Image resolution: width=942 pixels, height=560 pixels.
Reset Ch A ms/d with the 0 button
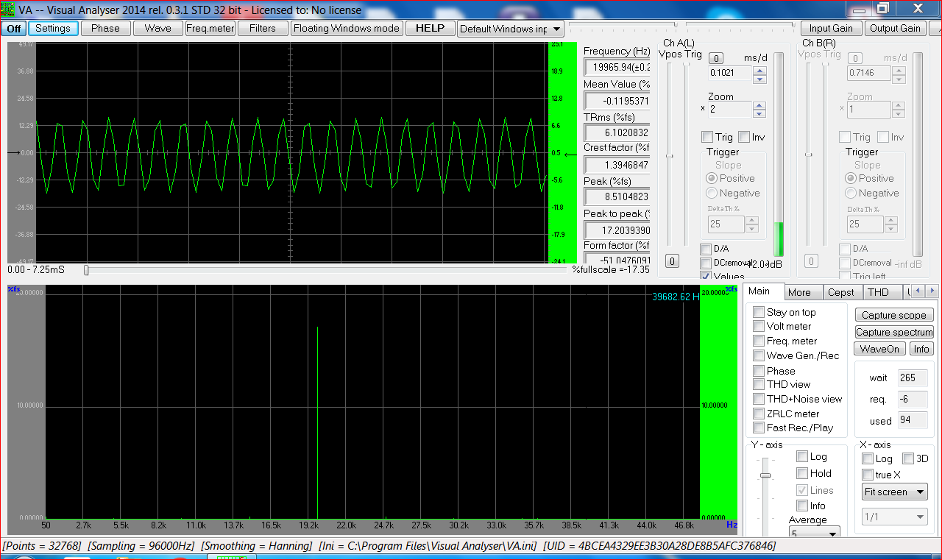pos(716,58)
